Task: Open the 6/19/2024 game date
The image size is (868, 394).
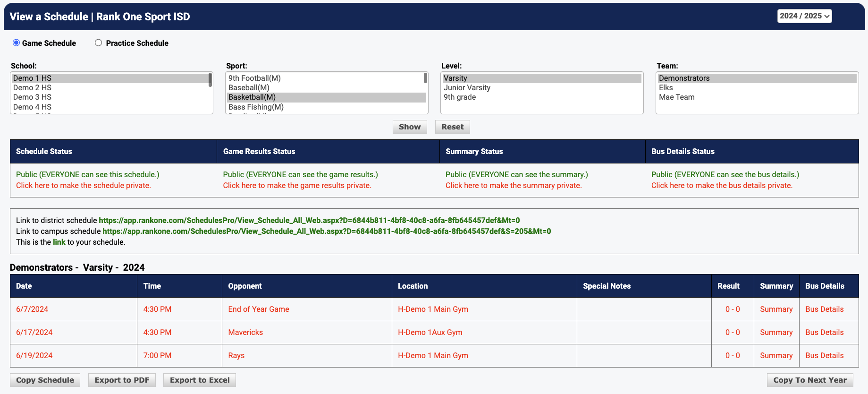Action: tap(34, 355)
